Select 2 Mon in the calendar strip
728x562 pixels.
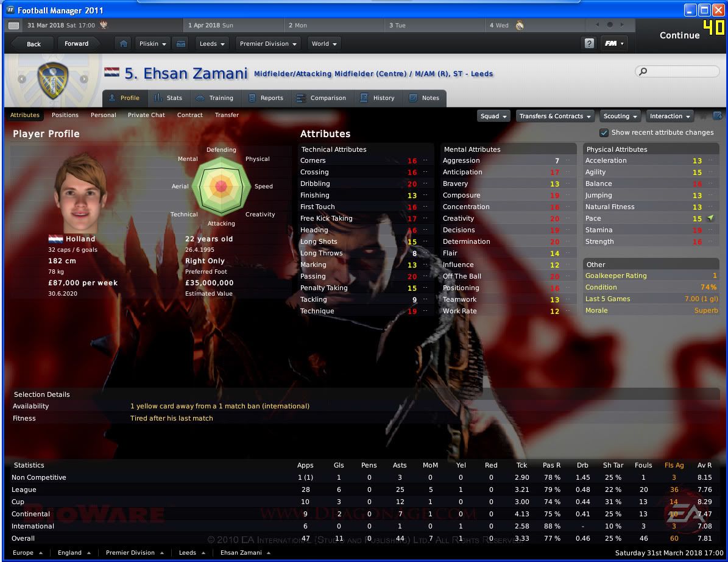click(334, 26)
